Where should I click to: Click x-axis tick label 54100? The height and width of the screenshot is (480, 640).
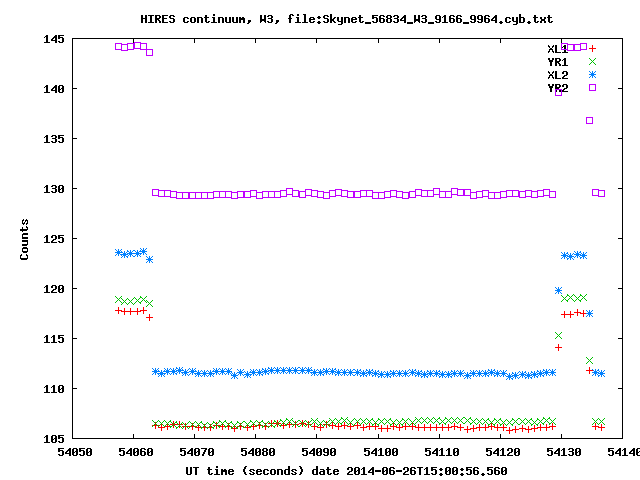[x=381, y=452]
